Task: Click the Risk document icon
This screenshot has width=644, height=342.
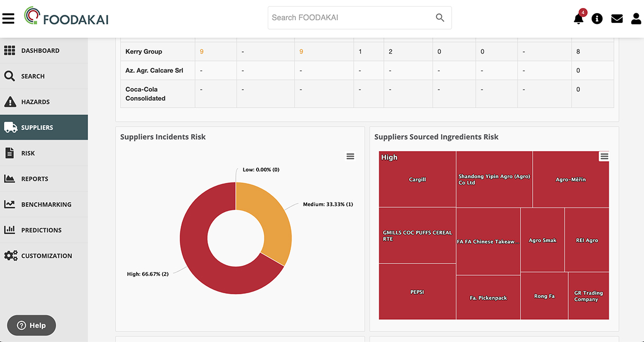Action: (10, 153)
